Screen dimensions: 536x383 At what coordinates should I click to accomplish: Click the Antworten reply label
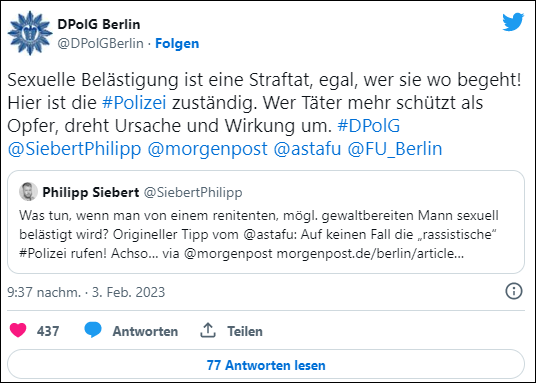tap(145, 331)
